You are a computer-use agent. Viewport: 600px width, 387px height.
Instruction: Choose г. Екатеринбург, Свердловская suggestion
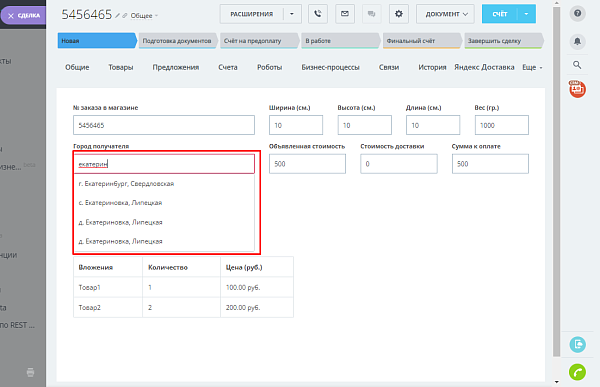tap(164, 184)
